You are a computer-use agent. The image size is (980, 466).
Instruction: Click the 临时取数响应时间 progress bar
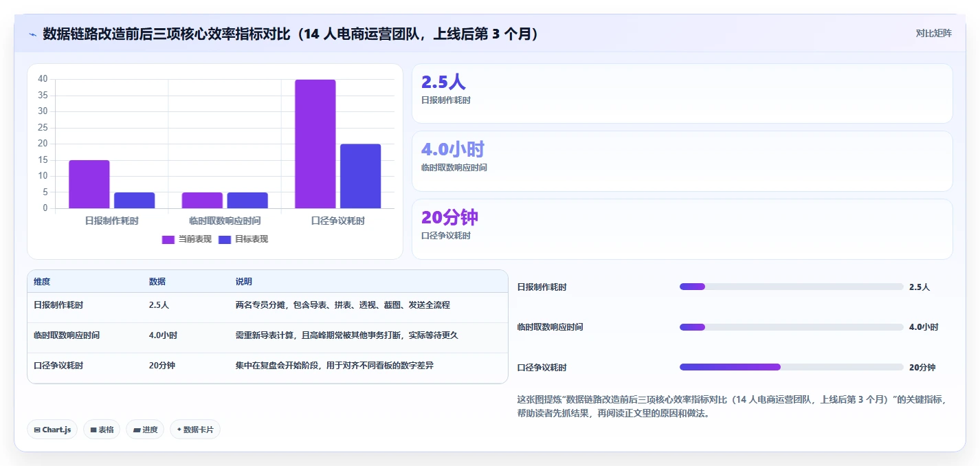(x=791, y=327)
